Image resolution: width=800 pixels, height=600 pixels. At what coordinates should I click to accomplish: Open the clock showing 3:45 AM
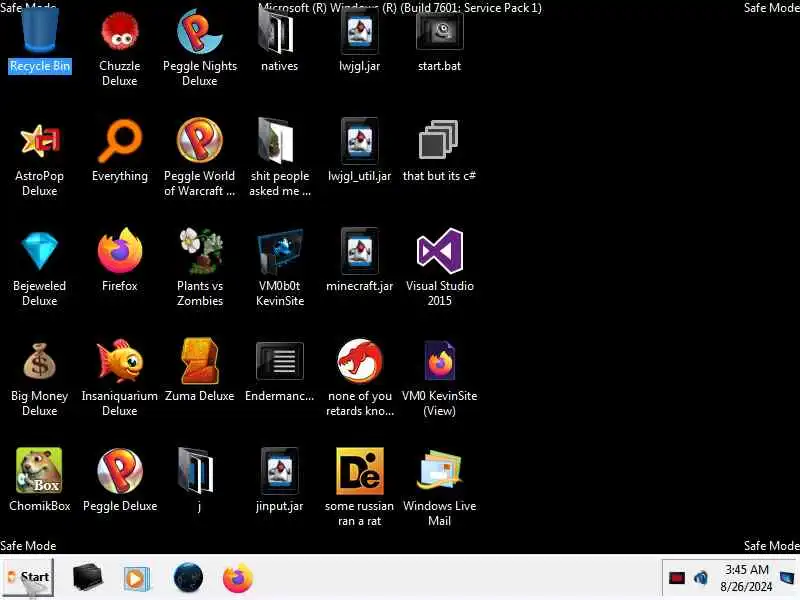click(x=746, y=578)
